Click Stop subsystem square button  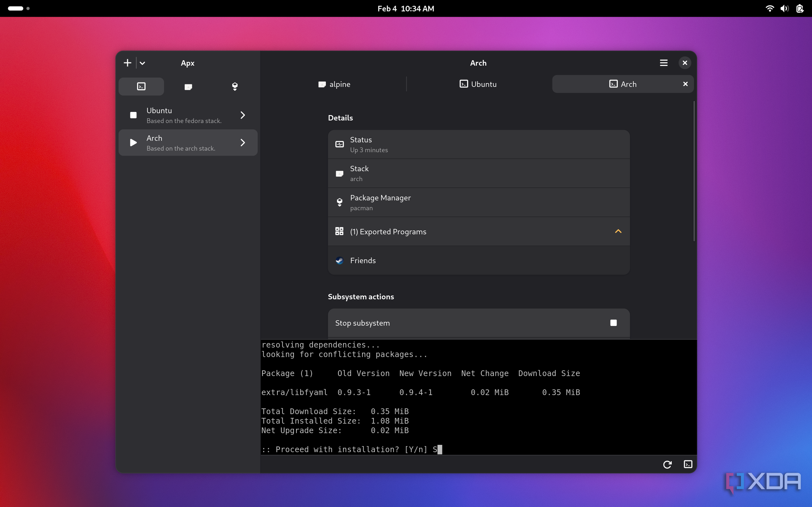tap(613, 323)
